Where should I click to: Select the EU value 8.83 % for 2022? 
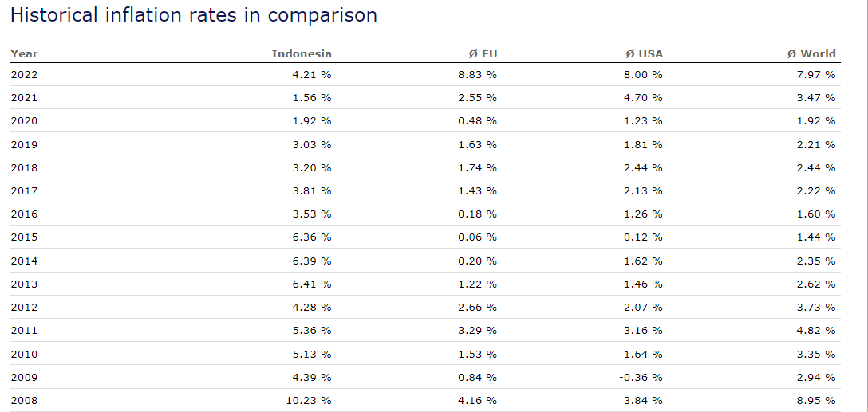pos(477,75)
